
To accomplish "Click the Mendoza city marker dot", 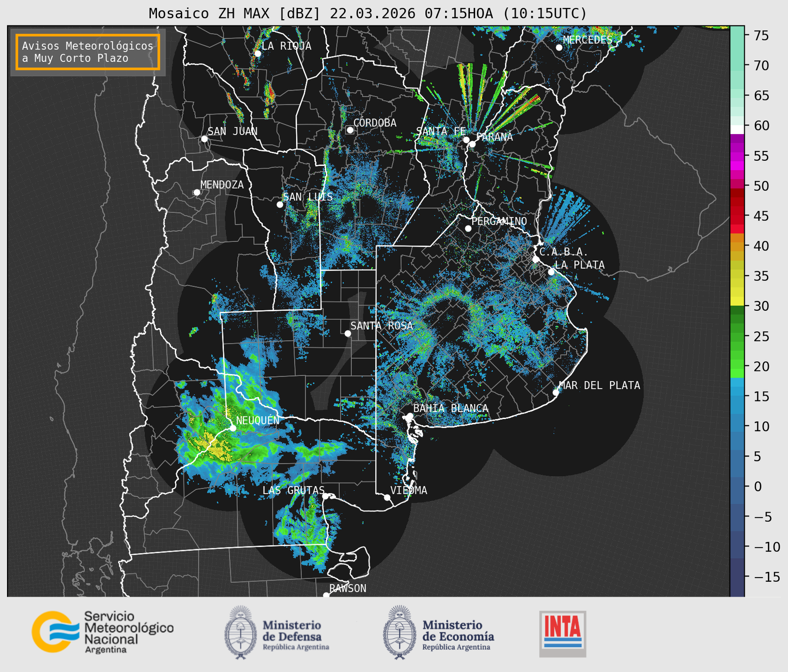I will click(x=197, y=193).
